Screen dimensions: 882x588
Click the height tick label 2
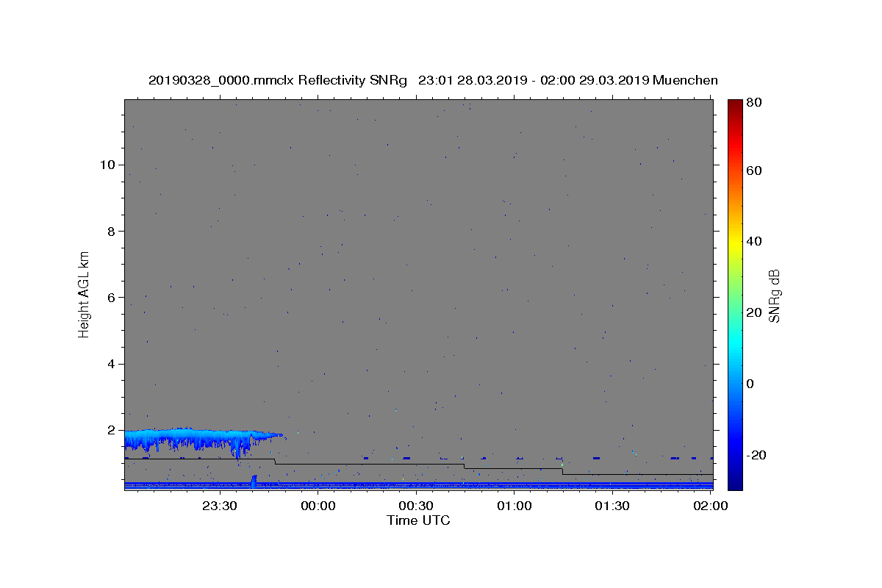(x=111, y=430)
